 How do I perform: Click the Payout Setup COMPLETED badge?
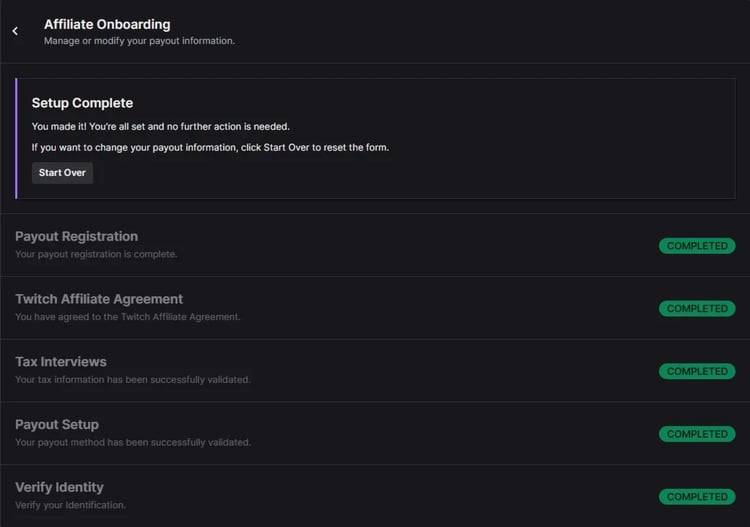coord(697,434)
